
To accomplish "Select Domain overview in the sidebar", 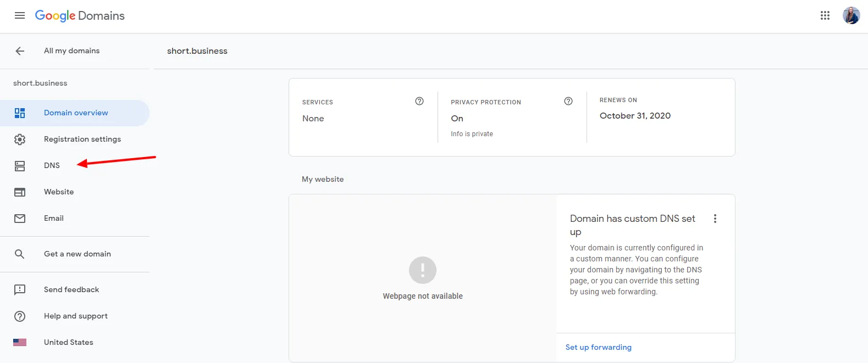I will 75,113.
